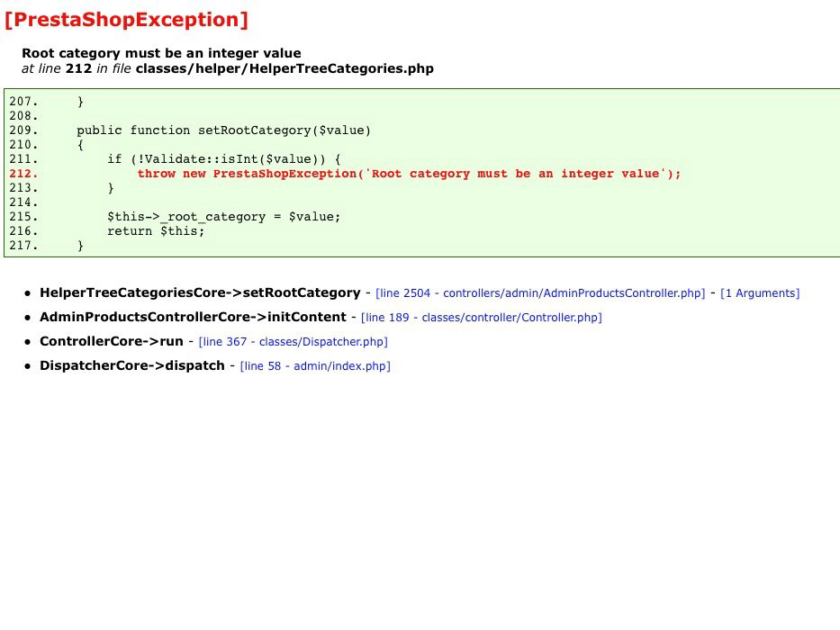Click the code line 'if (!Validate::isInt($value)) {'
Screen dimensions: 840x630
223,159
